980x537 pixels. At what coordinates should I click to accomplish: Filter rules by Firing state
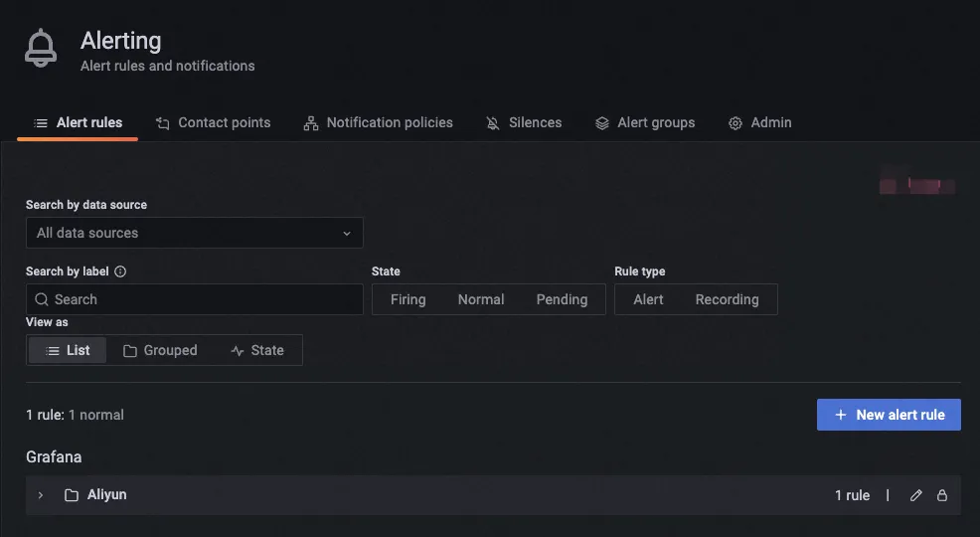(x=408, y=299)
